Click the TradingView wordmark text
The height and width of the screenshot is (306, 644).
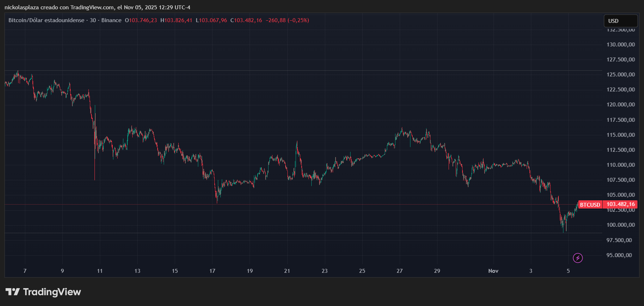pos(52,292)
